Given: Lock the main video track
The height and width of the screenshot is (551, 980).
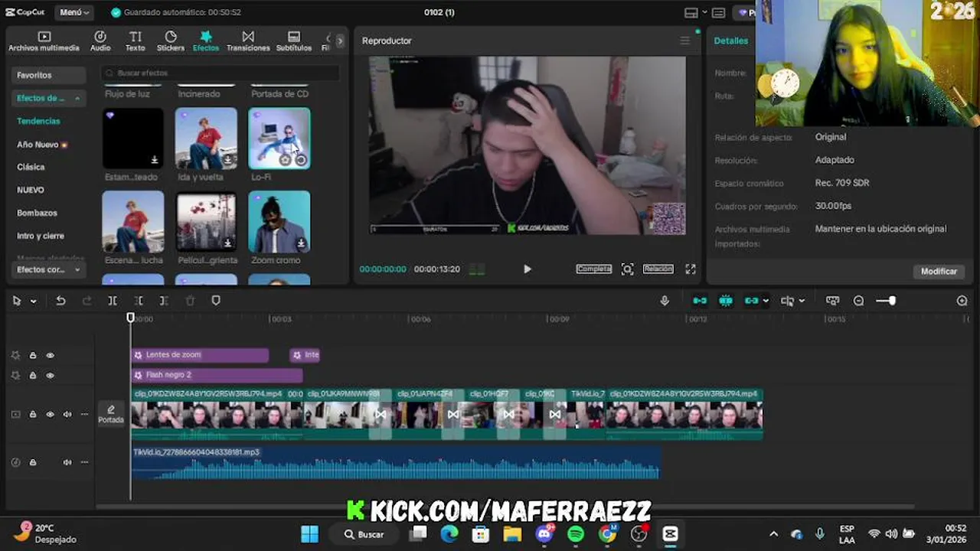Looking at the screenshot, I should point(33,415).
